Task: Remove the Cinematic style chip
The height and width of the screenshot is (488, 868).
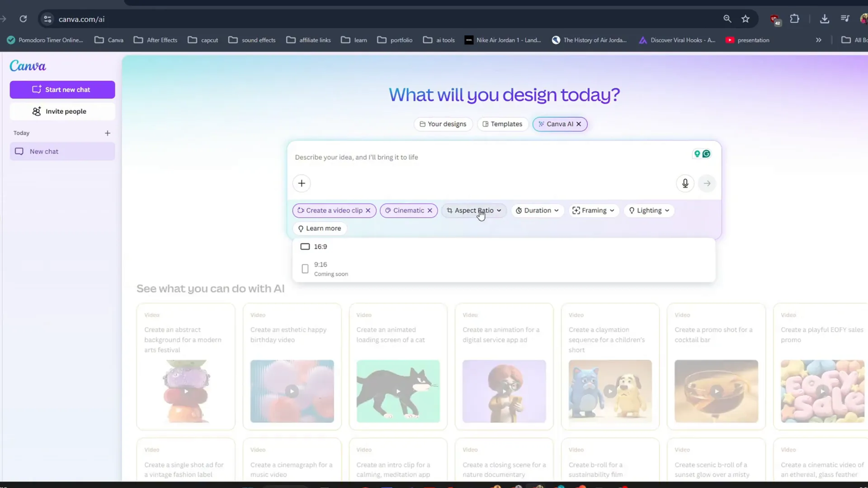Action: (430, 210)
